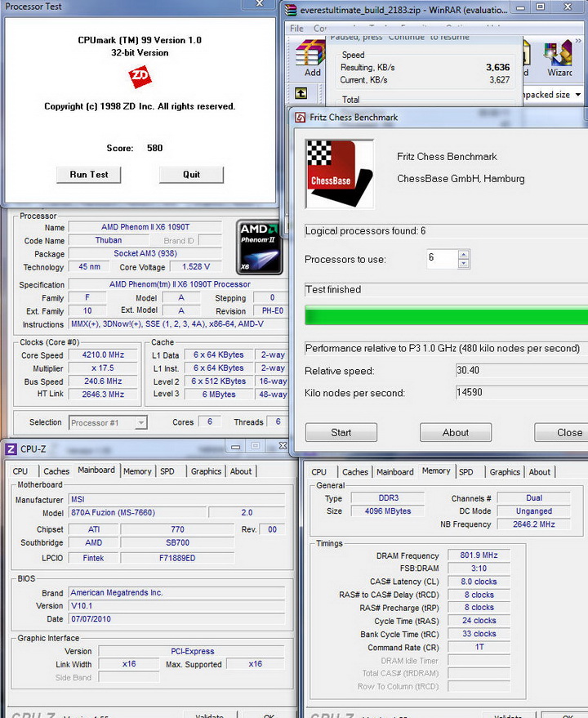
Task: Decrease processors to use with down arrow
Action: (463, 264)
